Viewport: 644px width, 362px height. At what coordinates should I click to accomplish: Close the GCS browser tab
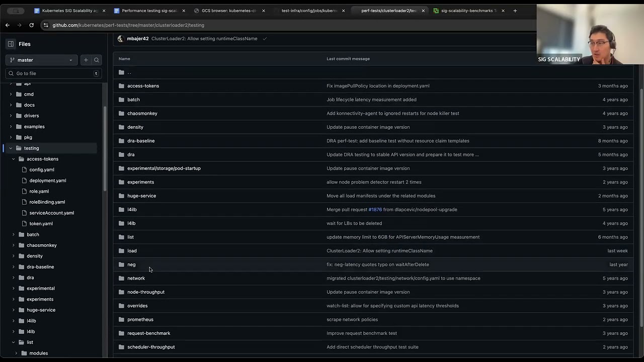(x=264, y=11)
